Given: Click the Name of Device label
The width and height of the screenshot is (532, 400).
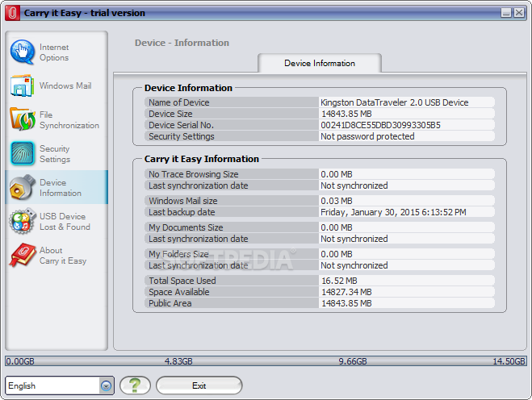Looking at the screenshot, I should coord(178,102).
